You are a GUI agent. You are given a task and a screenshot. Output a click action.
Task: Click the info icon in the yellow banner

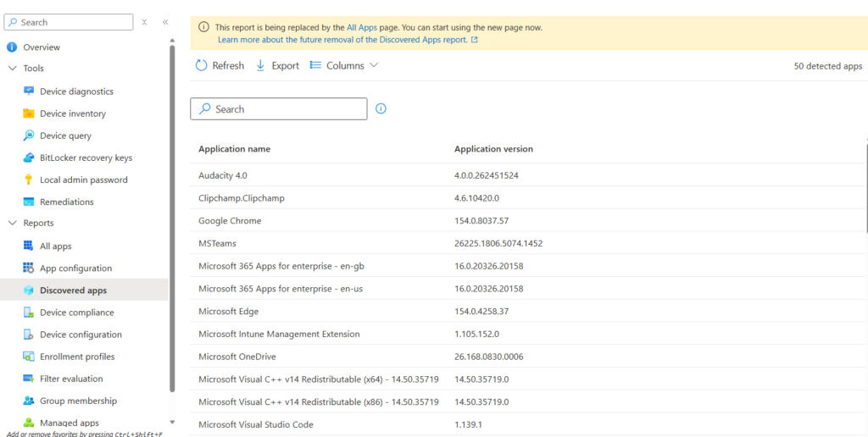(x=204, y=27)
